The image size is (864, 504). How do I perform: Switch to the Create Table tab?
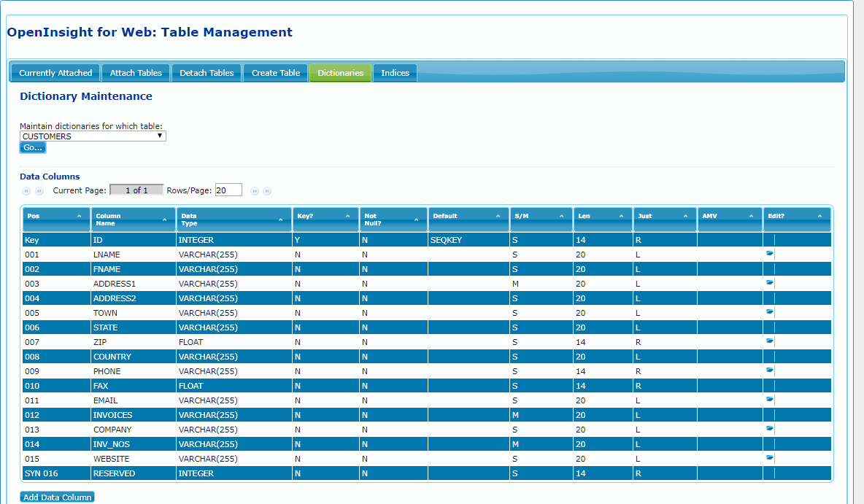click(x=276, y=73)
